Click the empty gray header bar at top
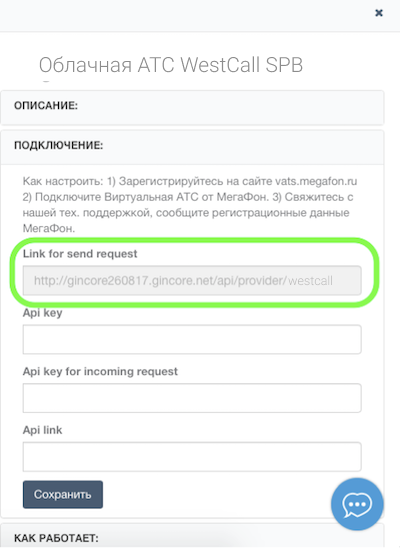The image size is (400, 549). 186,16
